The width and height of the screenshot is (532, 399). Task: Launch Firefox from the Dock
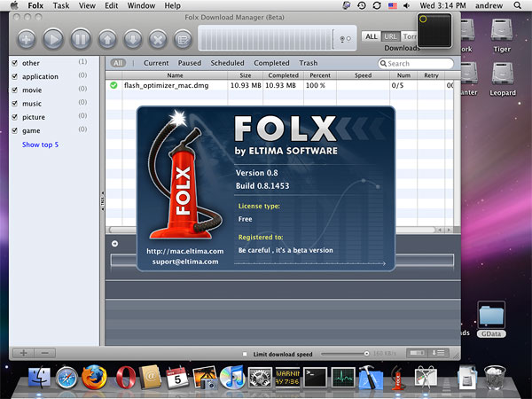[x=94, y=378]
